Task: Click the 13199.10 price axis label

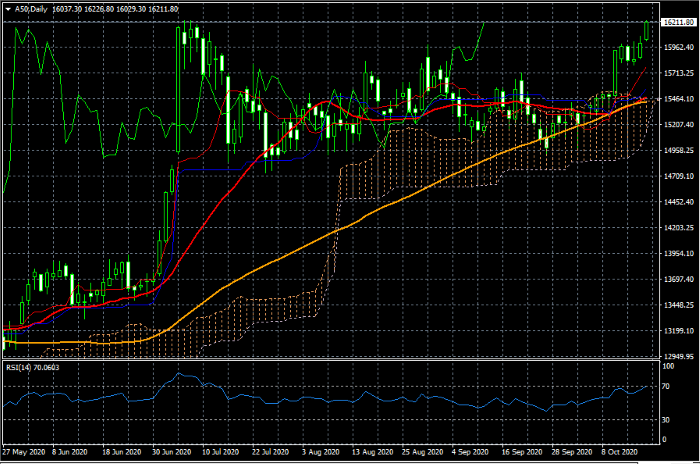Action: pyautogui.click(x=679, y=331)
